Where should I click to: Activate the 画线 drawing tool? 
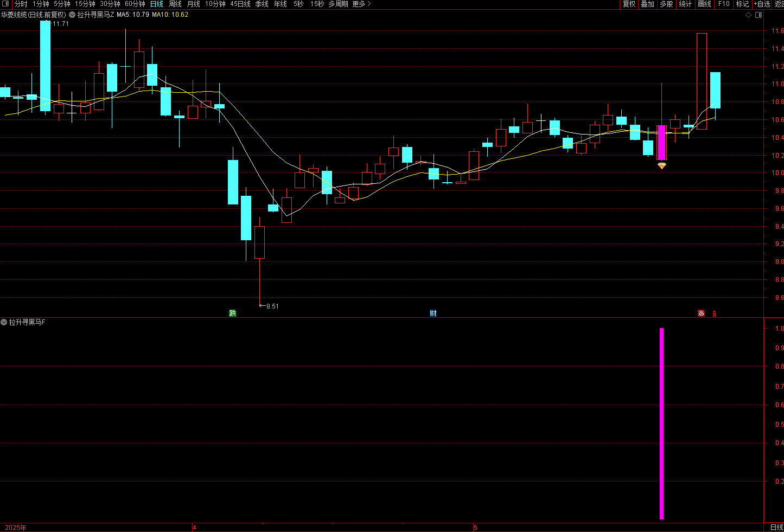(x=704, y=4)
